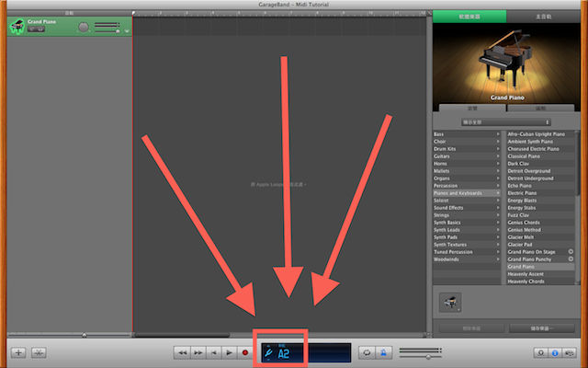Expand the Drum Kits category

pyautogui.click(x=467, y=149)
